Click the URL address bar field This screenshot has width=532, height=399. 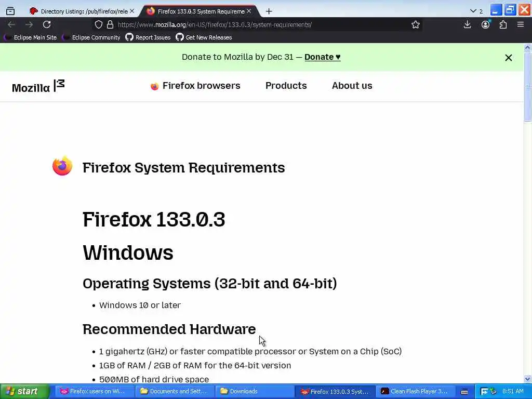[x=257, y=24]
